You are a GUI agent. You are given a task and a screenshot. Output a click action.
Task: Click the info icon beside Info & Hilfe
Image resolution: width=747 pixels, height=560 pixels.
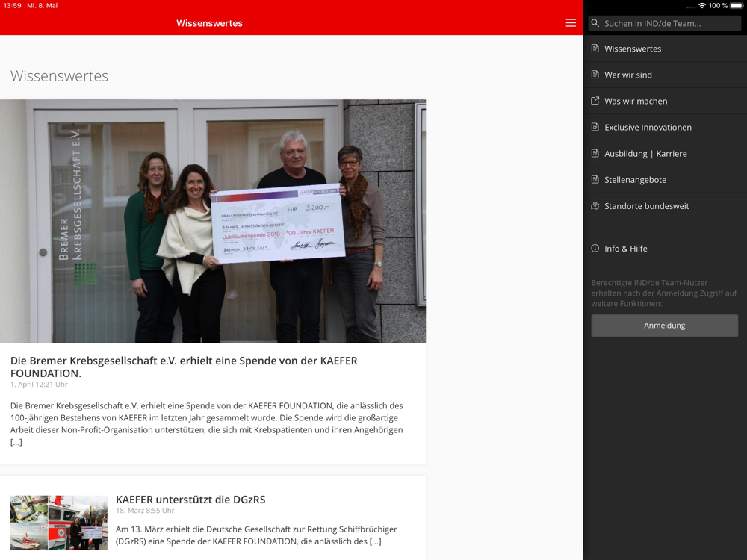tap(595, 248)
